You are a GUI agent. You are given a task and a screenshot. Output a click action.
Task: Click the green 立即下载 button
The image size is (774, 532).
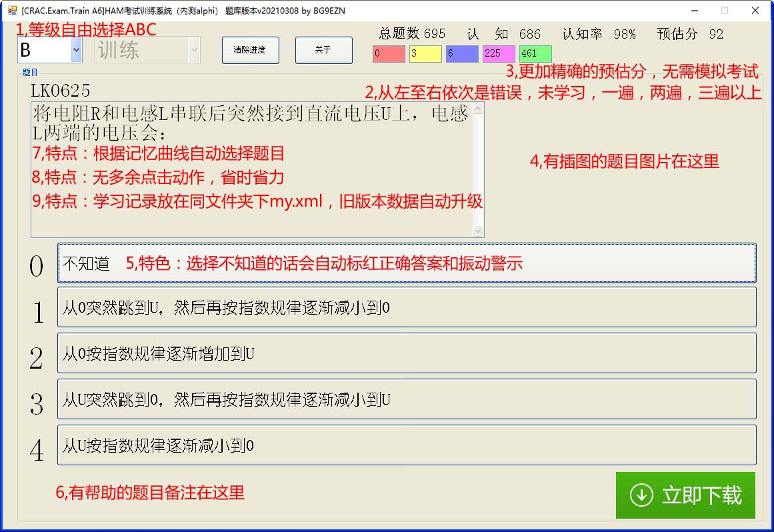point(685,495)
